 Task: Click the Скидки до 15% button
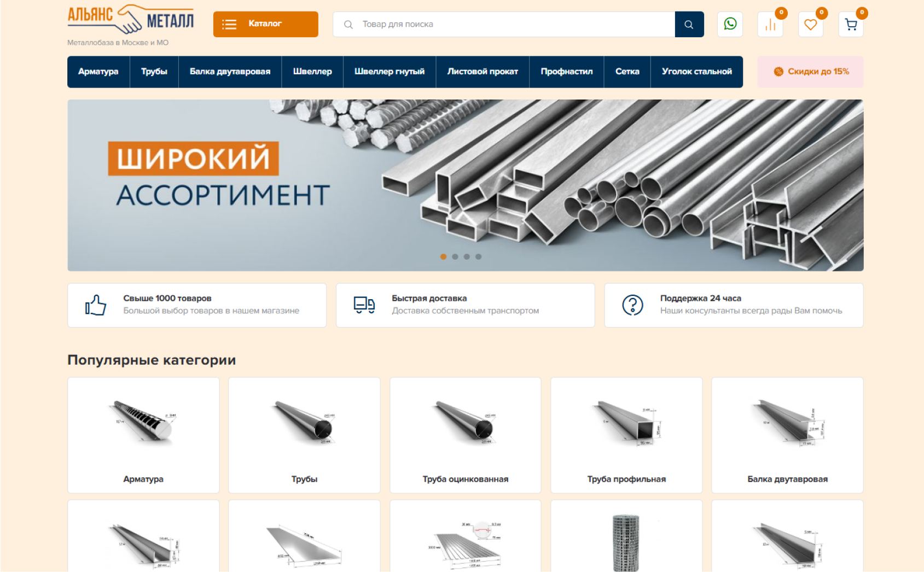point(811,72)
